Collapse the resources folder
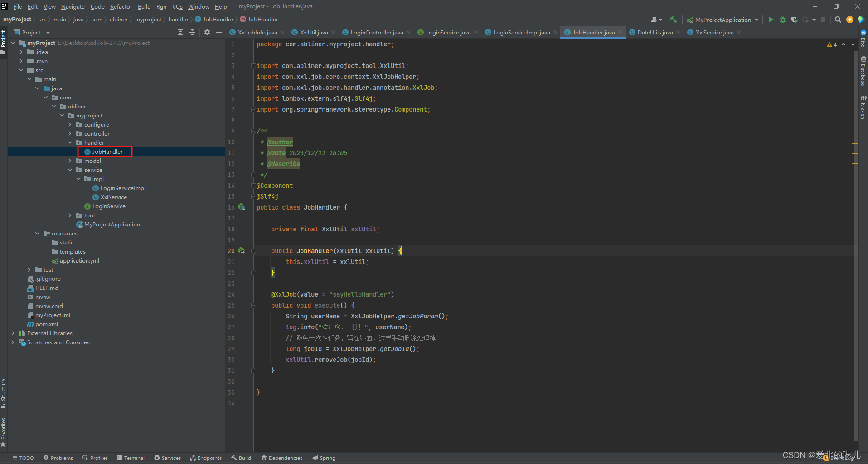868x464 pixels. click(x=38, y=234)
